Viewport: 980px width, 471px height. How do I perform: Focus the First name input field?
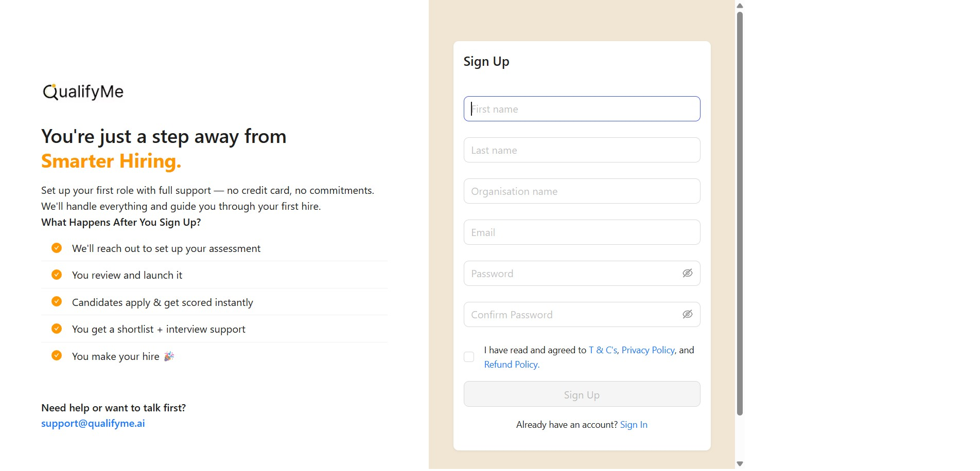click(582, 109)
